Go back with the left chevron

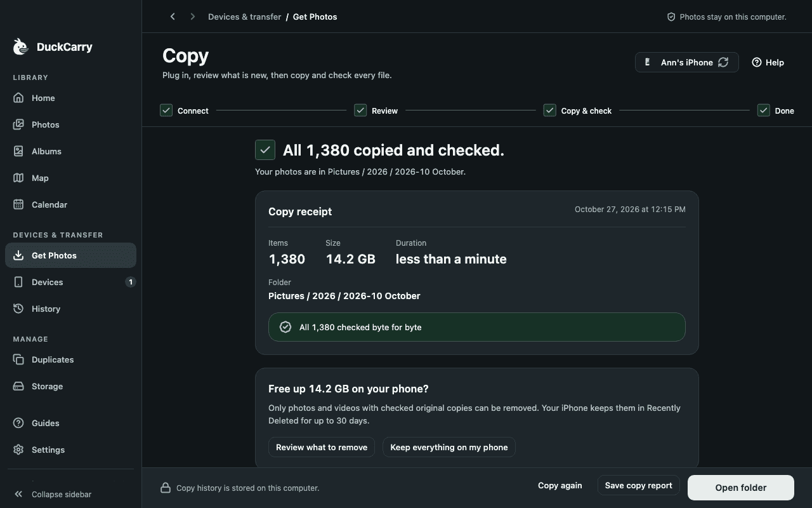tap(173, 17)
